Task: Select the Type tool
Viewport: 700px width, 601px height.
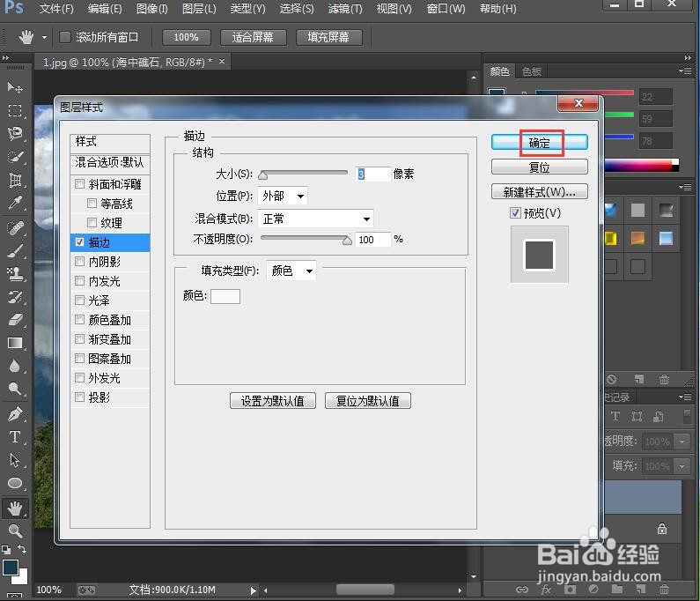Action: (x=15, y=437)
